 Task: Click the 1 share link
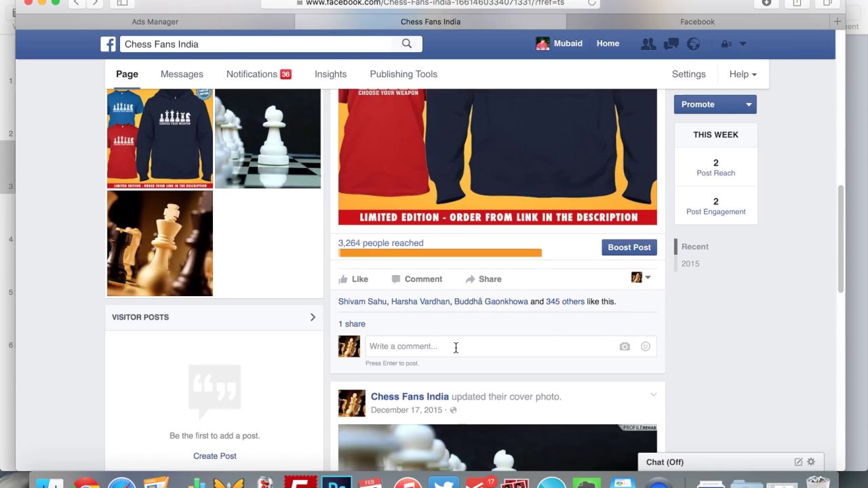pos(352,324)
